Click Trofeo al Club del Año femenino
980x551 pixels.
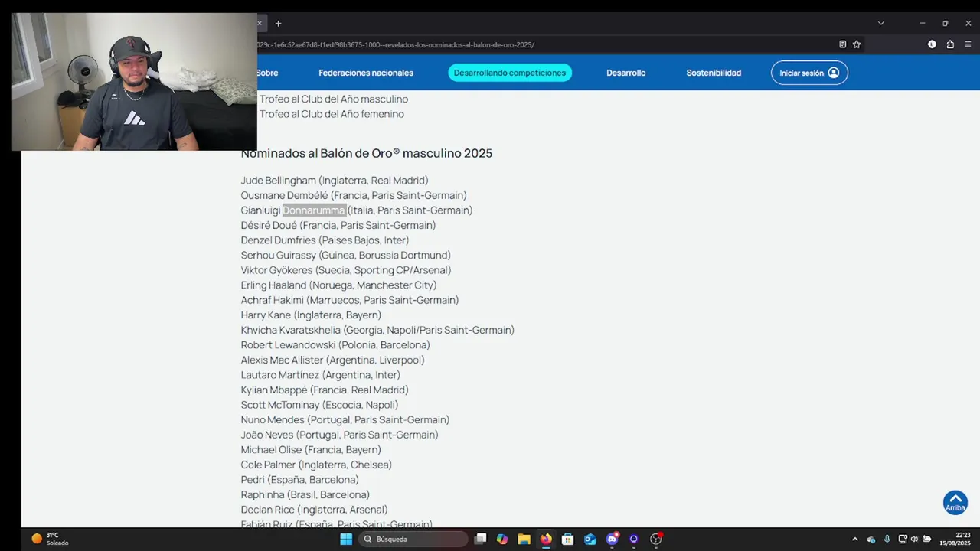332,114
